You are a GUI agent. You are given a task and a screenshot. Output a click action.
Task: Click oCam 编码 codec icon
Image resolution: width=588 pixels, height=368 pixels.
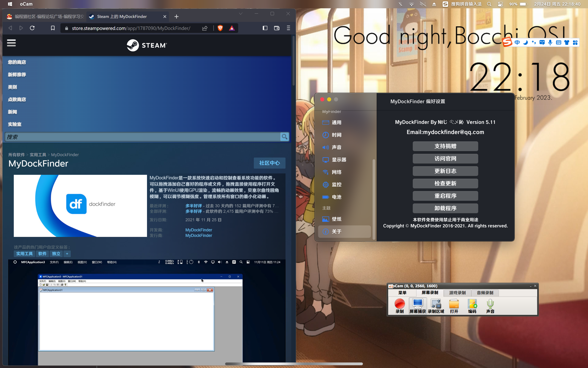click(x=472, y=306)
